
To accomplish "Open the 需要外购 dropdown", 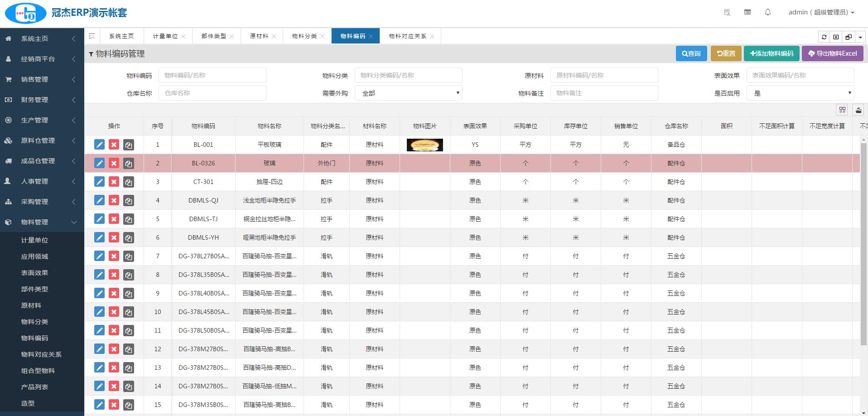I will pos(408,93).
